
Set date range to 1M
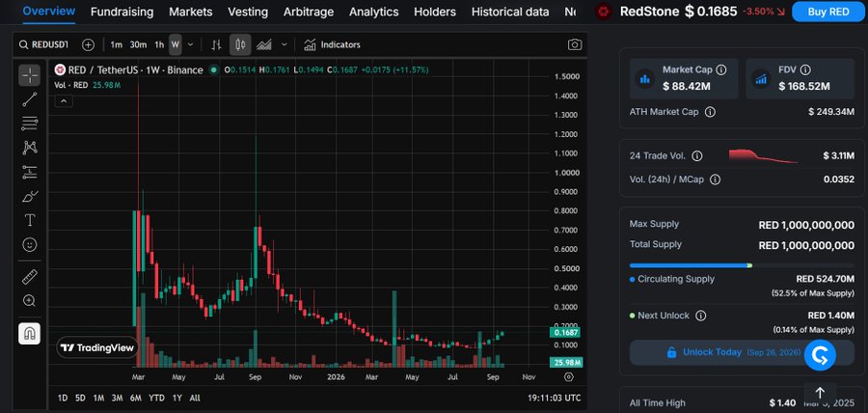(98, 398)
